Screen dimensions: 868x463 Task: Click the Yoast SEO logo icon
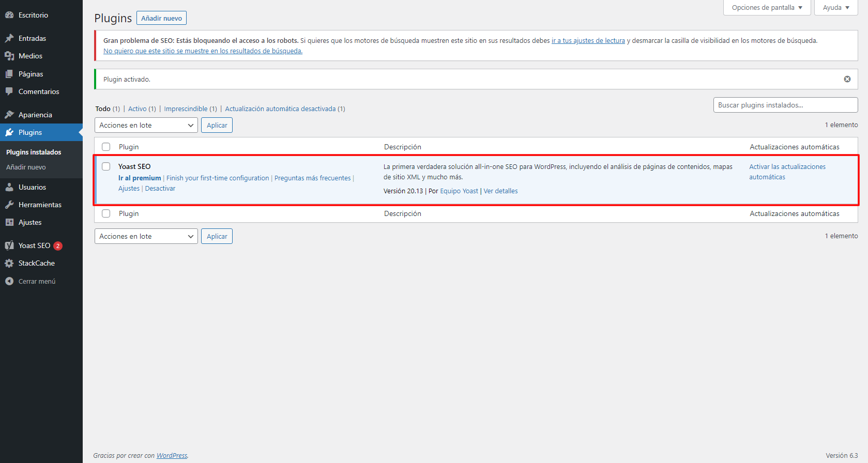click(x=9, y=245)
